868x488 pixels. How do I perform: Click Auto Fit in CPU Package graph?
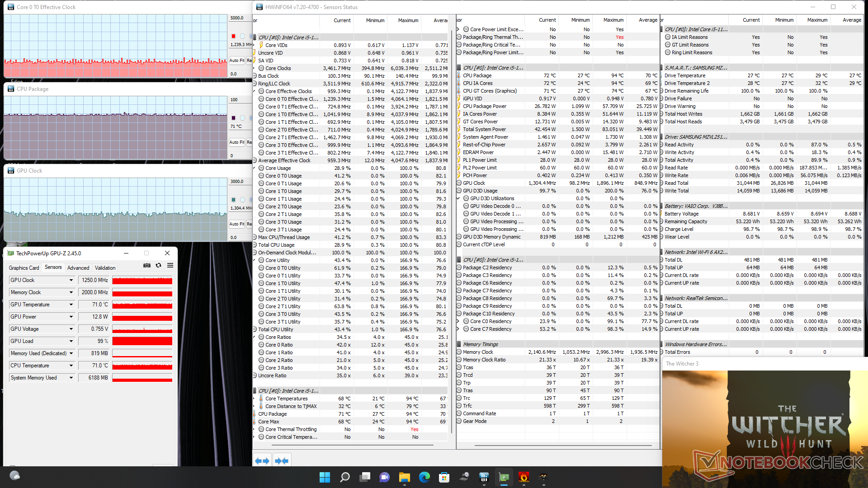click(x=236, y=142)
